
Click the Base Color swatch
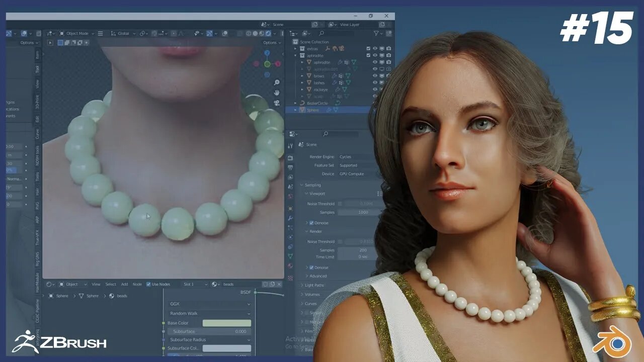click(x=226, y=323)
